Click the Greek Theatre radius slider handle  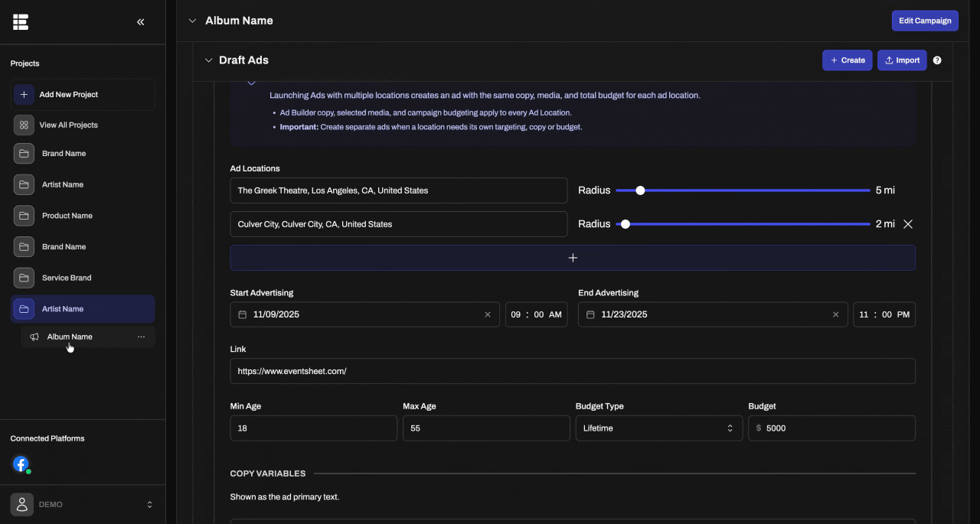[x=641, y=190]
